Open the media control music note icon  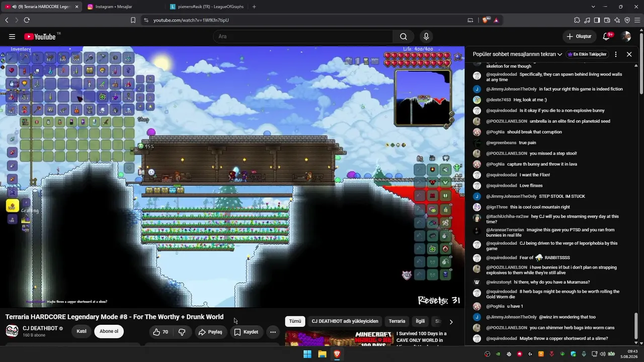coord(587,20)
